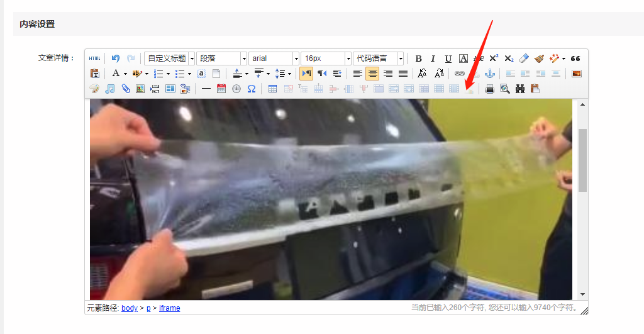Insert a hyperlink with chain icon
This screenshot has height=334, width=644.
click(x=460, y=74)
